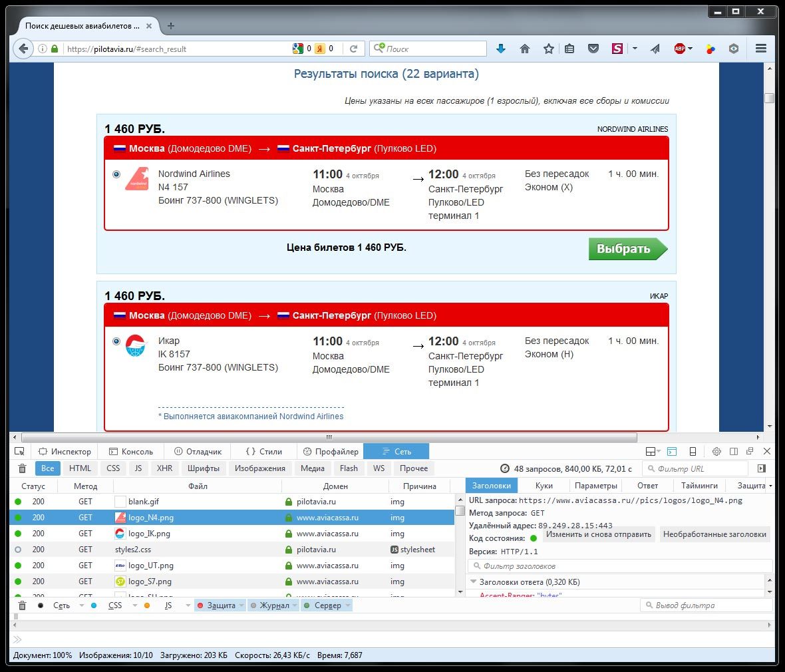
Task: Open the Firefox hamburger menu
Action: point(761,49)
